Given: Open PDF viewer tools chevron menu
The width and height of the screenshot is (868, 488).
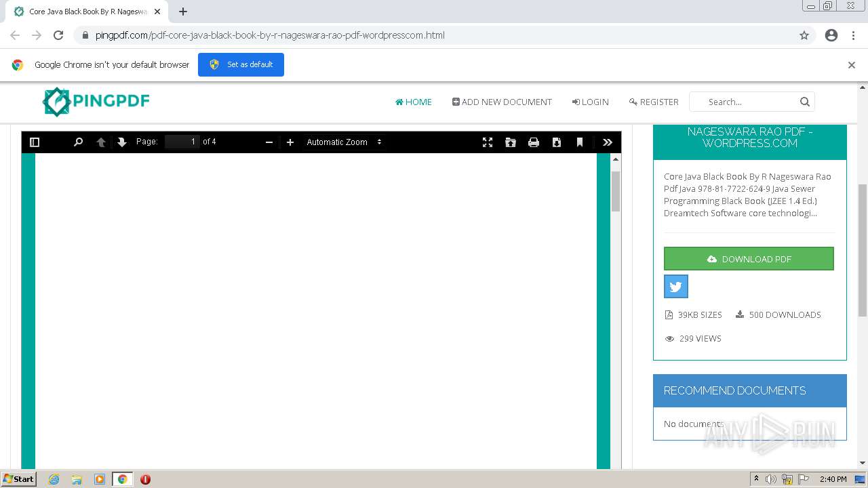Looking at the screenshot, I should click(608, 142).
